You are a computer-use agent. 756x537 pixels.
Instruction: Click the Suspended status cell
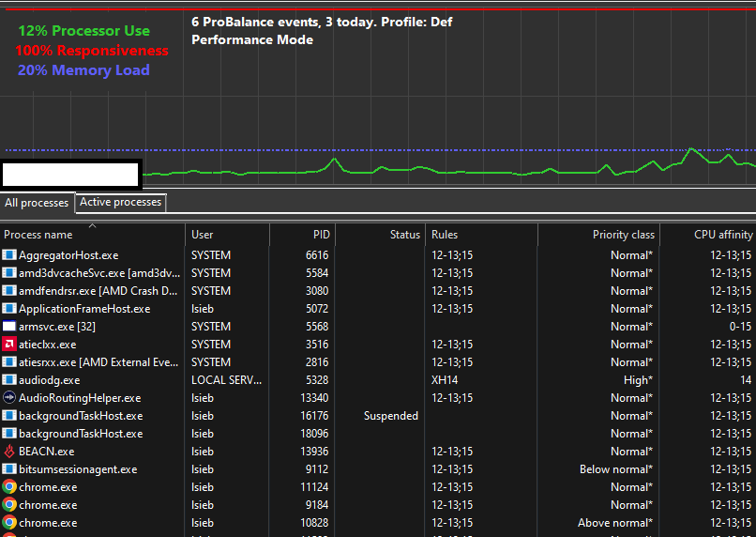[390, 416]
